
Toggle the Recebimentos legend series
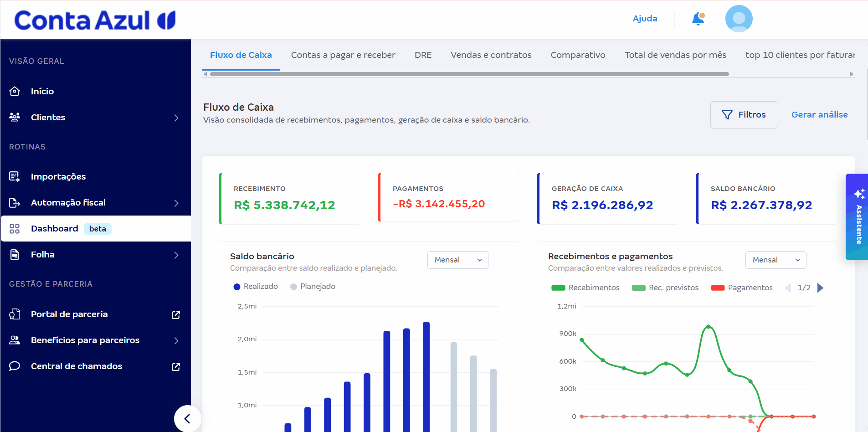pos(586,288)
